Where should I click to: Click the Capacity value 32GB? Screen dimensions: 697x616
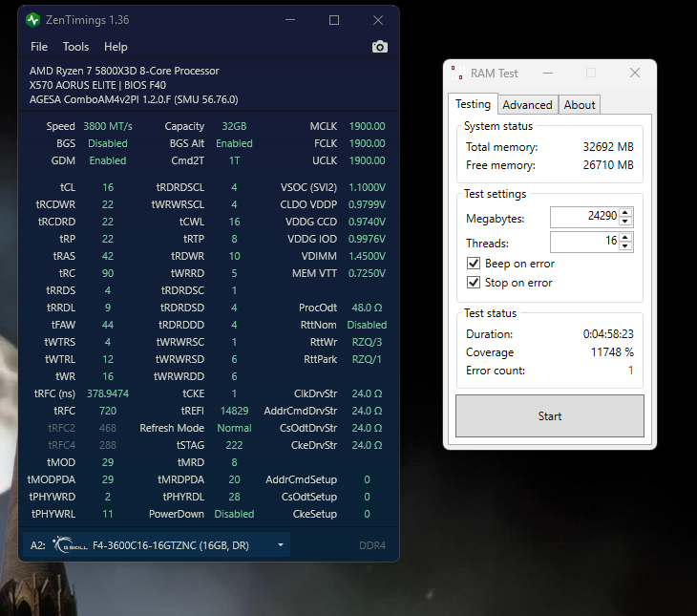point(234,126)
